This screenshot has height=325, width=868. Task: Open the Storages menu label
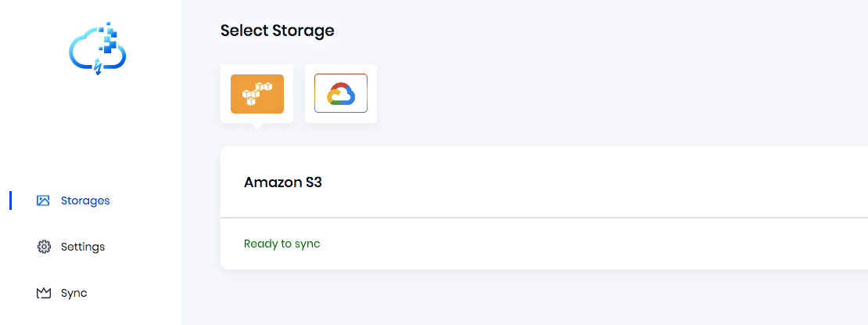tap(85, 200)
